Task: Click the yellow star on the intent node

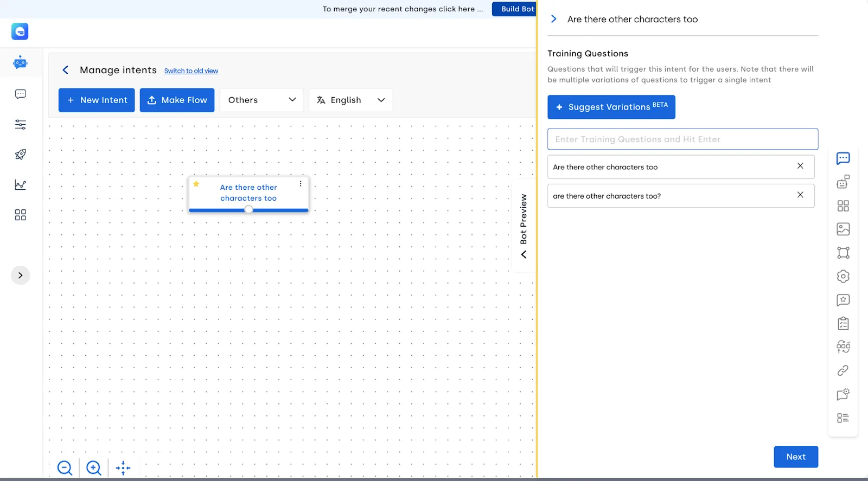Action: pyautogui.click(x=196, y=184)
